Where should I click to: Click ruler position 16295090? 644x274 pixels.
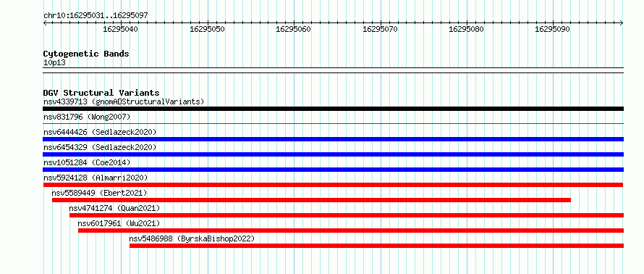click(x=553, y=29)
